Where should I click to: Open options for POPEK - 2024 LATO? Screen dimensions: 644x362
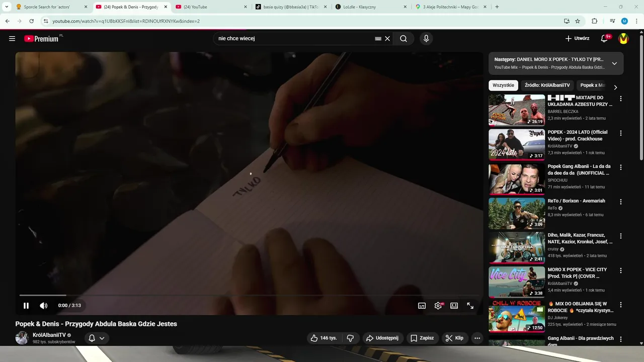[x=620, y=133]
